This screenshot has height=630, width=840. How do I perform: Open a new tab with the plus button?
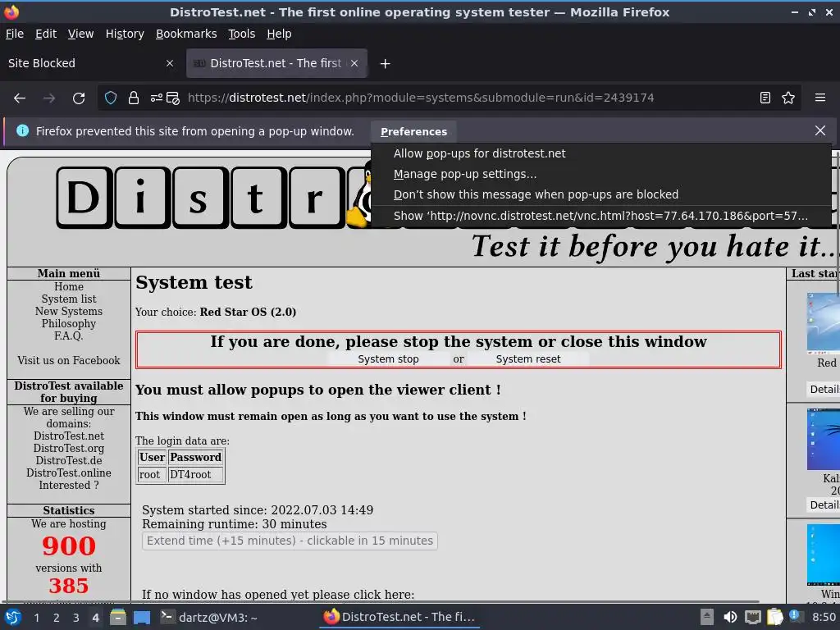[385, 64]
